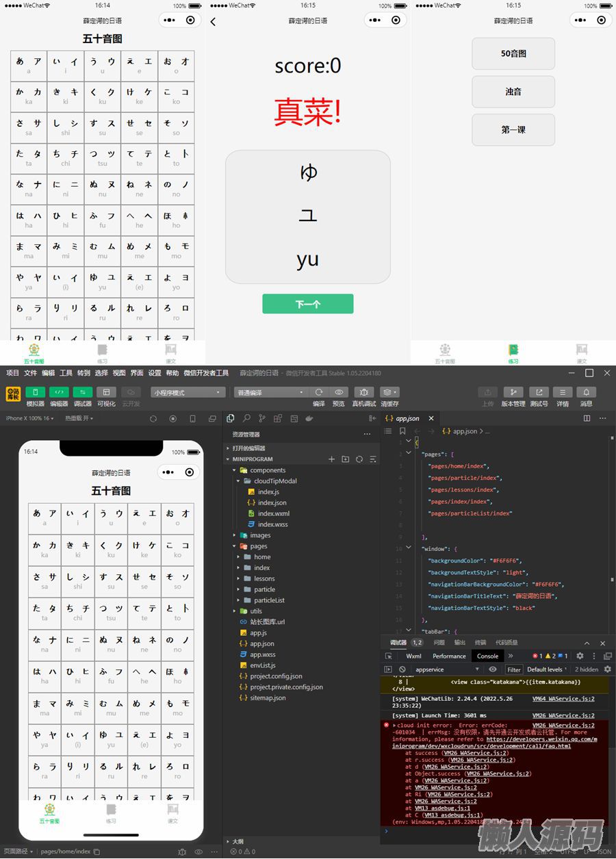Show more debugger tabs chevron
Screen dimensions: 616x859
(x=511, y=656)
